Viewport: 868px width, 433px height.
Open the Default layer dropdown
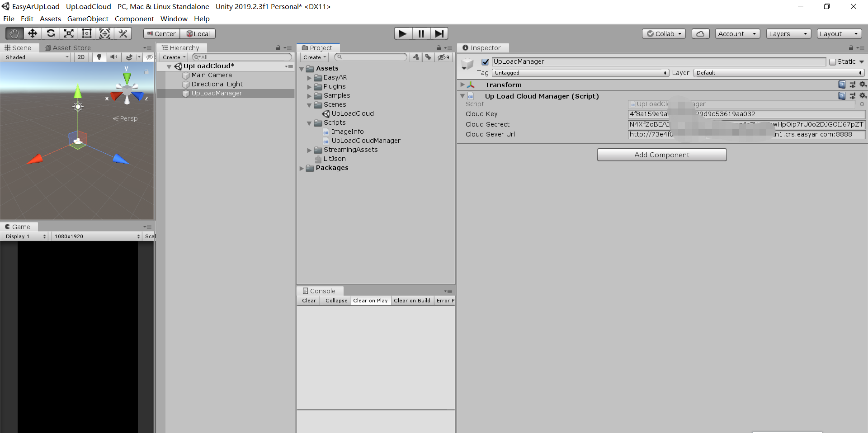(779, 73)
